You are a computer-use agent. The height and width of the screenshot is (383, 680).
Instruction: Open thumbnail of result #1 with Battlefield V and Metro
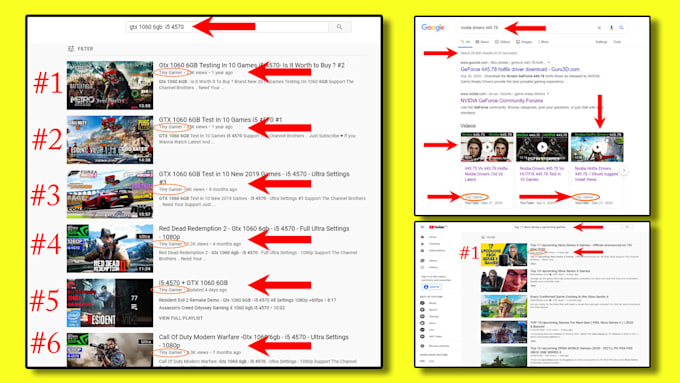tap(110, 85)
